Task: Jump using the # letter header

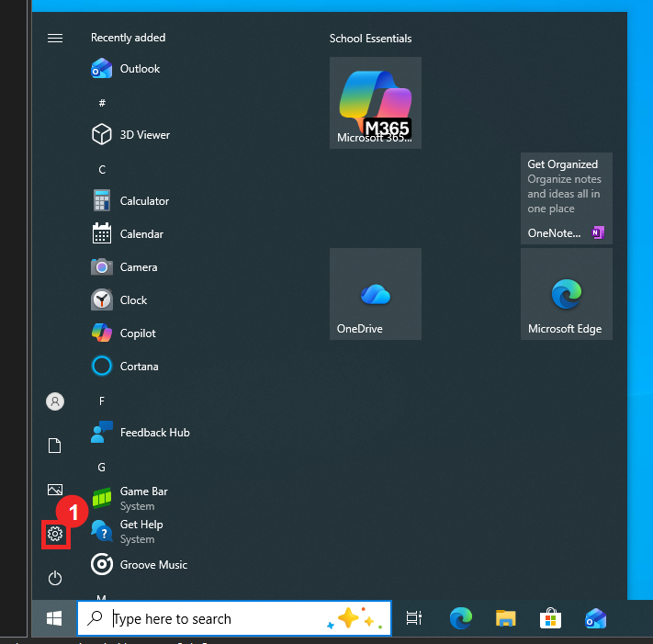Action: [102, 103]
